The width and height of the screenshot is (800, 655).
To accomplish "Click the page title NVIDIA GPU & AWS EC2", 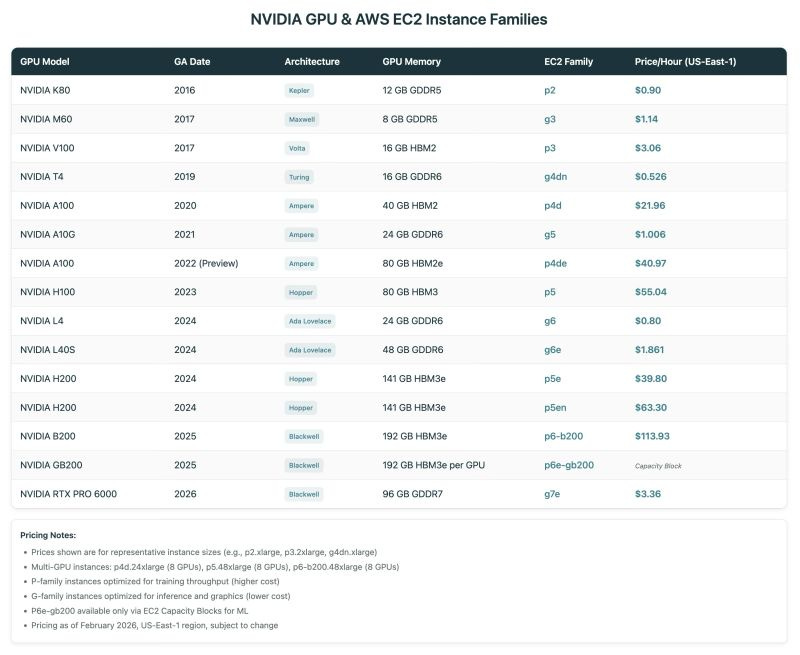I will [x=399, y=19].
